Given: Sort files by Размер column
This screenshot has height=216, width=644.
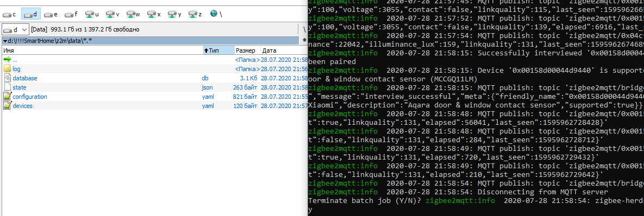Looking at the screenshot, I should [x=247, y=50].
